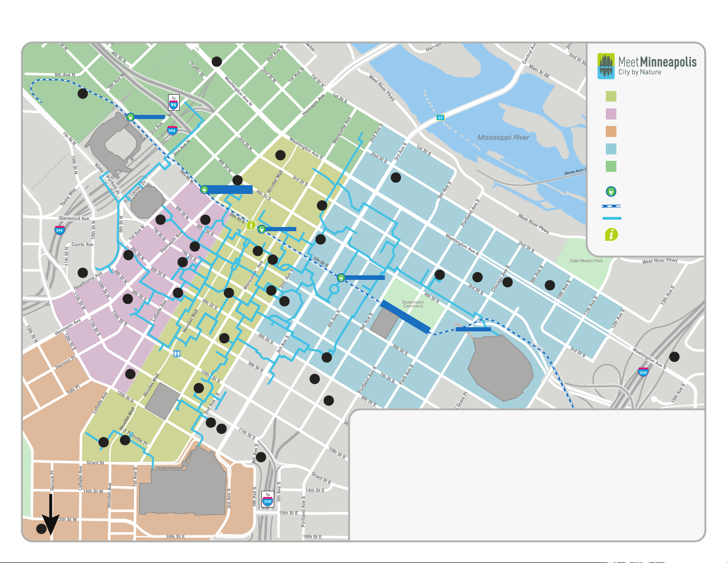Click the 'Mississippi River' label
The image size is (728, 563).
click(x=503, y=137)
